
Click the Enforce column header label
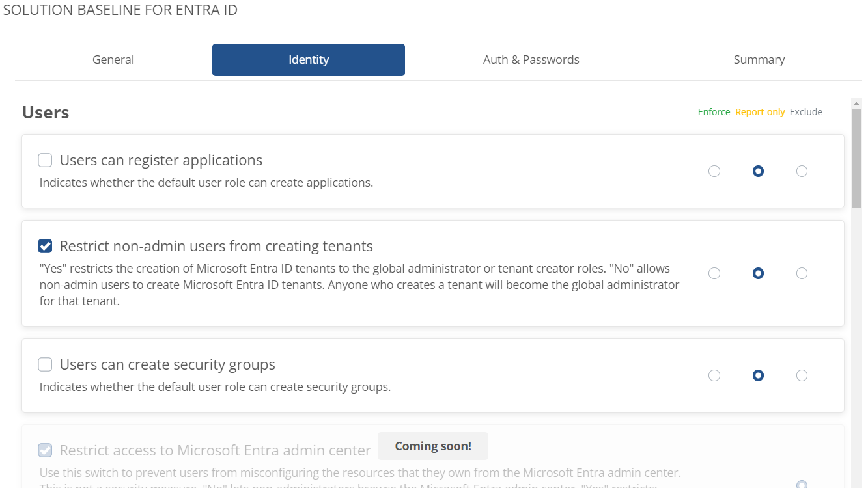coord(714,112)
